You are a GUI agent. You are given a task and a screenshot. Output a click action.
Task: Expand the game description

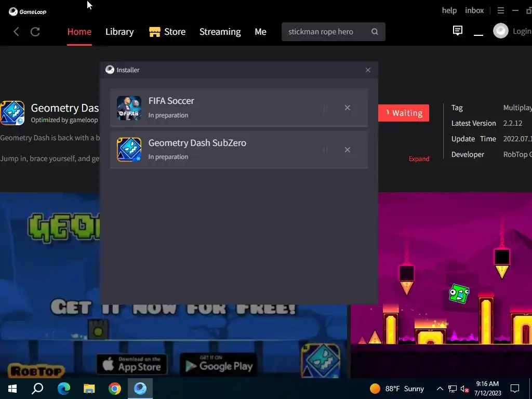click(x=419, y=159)
